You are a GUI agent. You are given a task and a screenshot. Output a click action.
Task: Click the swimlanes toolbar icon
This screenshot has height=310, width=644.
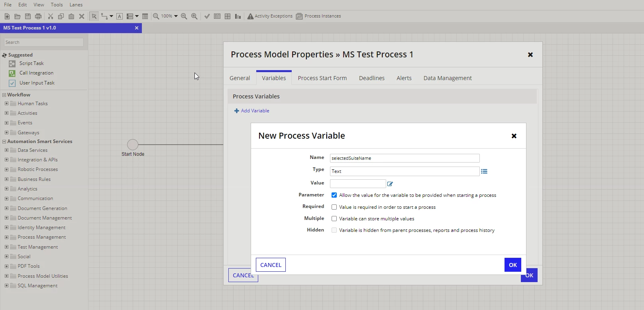click(x=130, y=16)
